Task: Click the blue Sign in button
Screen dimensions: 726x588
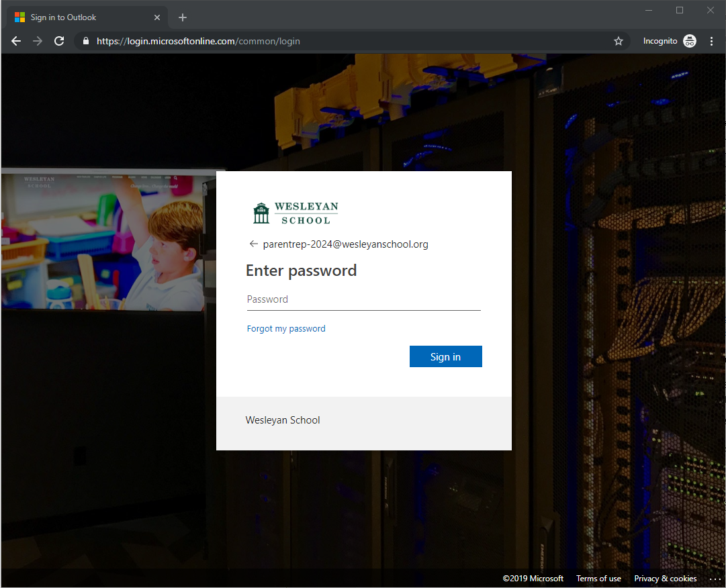Action: [445, 356]
